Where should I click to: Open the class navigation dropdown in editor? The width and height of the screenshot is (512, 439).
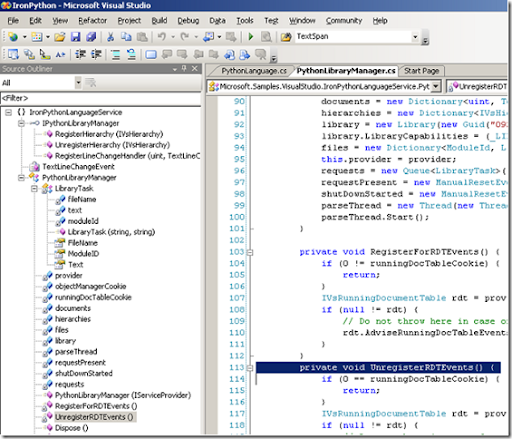click(435, 86)
